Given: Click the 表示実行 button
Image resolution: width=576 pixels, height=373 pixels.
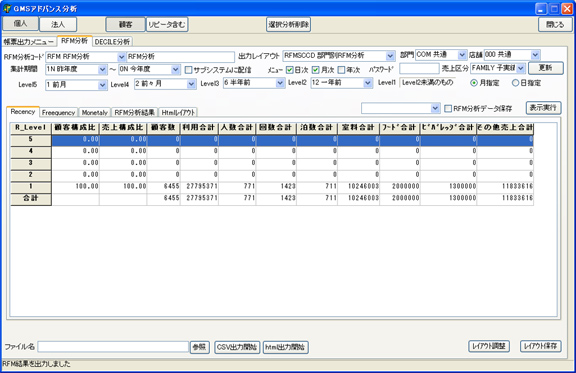Looking at the screenshot, I should click(x=543, y=108).
